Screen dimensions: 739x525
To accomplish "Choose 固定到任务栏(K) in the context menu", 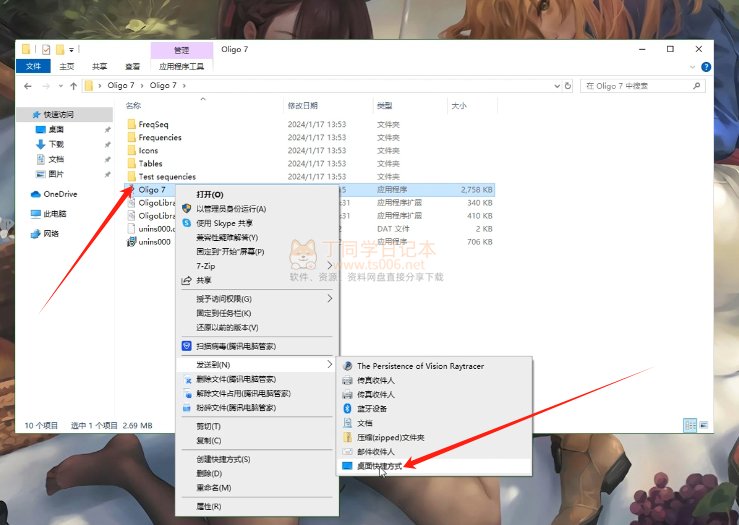I will pyautogui.click(x=257, y=313).
